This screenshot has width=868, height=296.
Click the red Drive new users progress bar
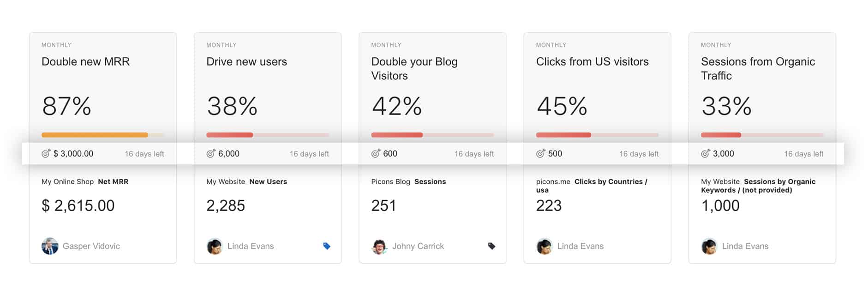click(229, 135)
